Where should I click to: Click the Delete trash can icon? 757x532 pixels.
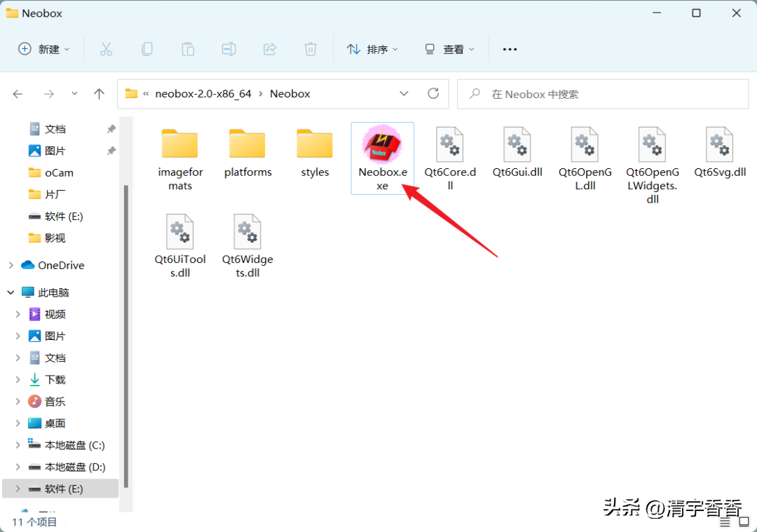point(311,49)
